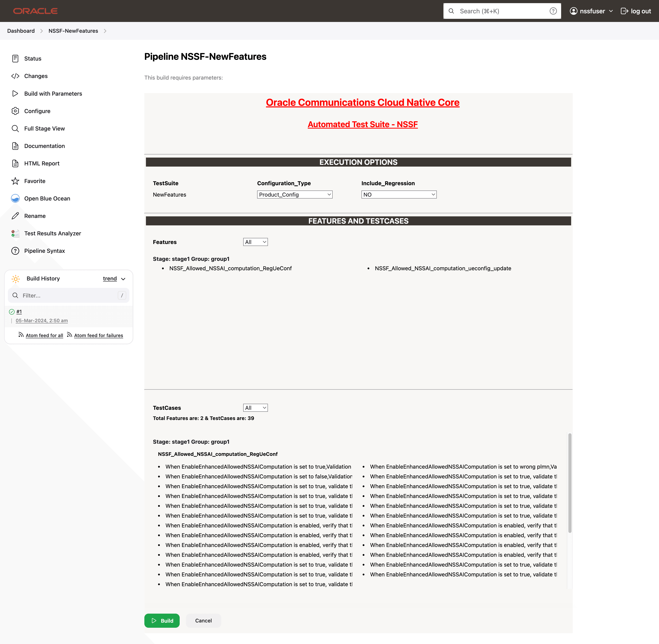The image size is (659, 644).
Task: Open the Configuration_Type dropdown
Action: pyautogui.click(x=294, y=194)
